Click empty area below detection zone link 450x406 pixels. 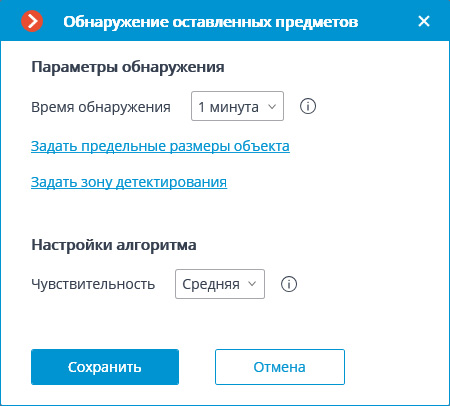[225, 212]
